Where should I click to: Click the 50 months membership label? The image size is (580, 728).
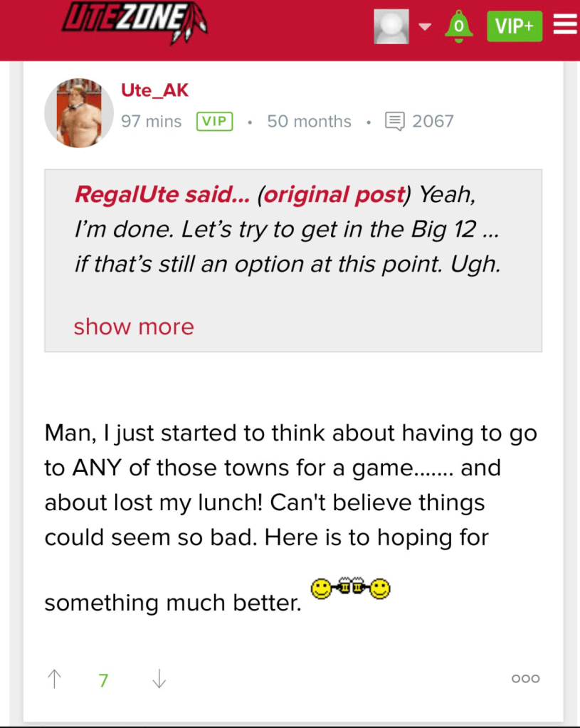pyautogui.click(x=309, y=121)
